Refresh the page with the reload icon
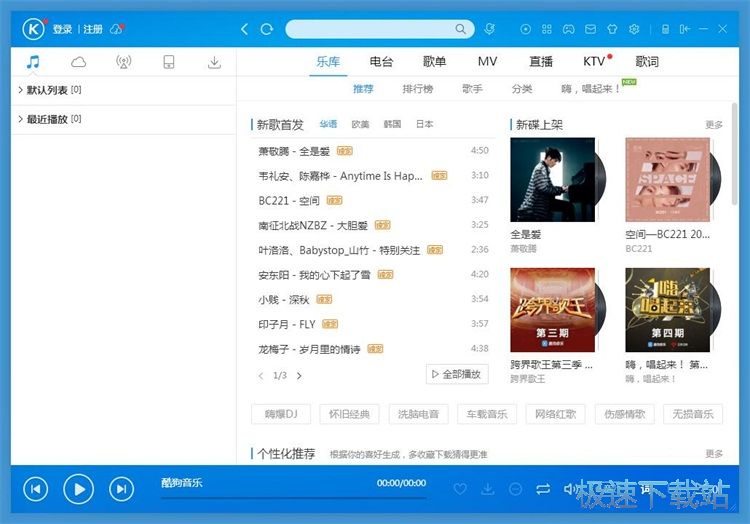The width and height of the screenshot is (750, 524). (x=266, y=29)
